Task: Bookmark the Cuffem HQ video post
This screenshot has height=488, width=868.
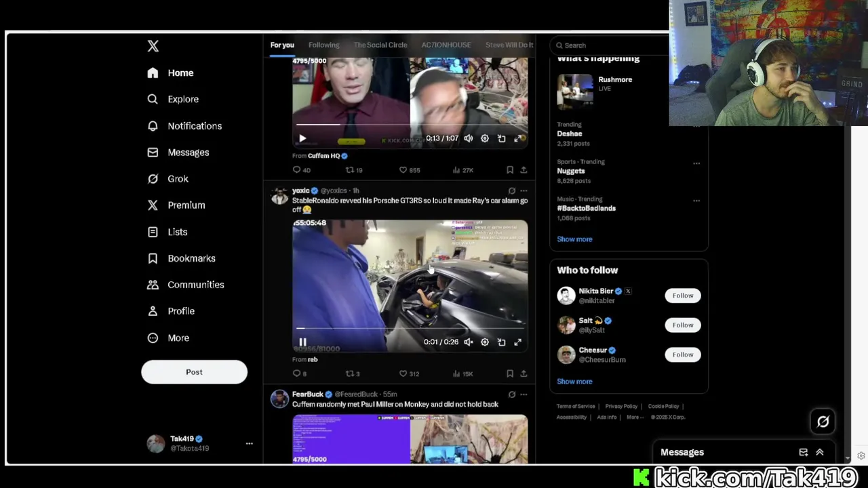Action: [x=510, y=170]
